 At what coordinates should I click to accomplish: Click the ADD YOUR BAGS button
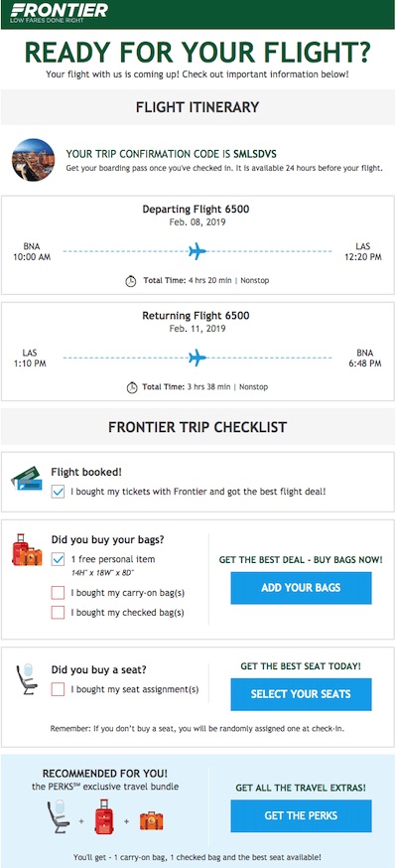point(301,588)
